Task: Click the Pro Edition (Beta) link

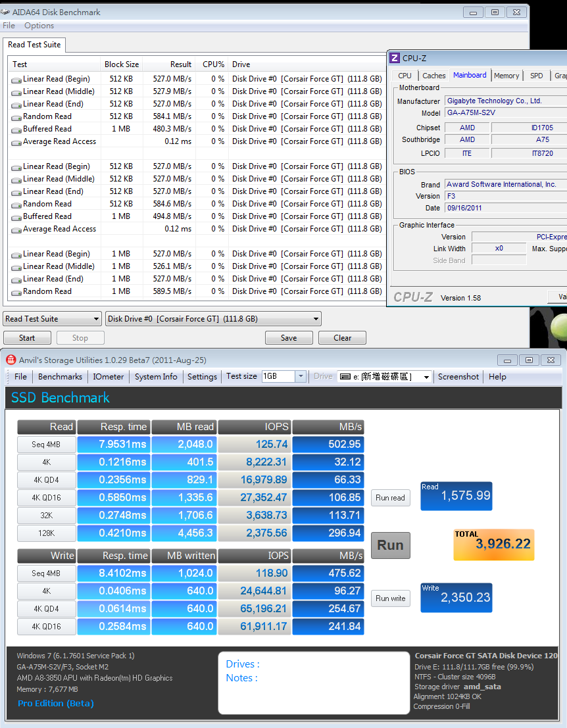Action: [x=56, y=703]
